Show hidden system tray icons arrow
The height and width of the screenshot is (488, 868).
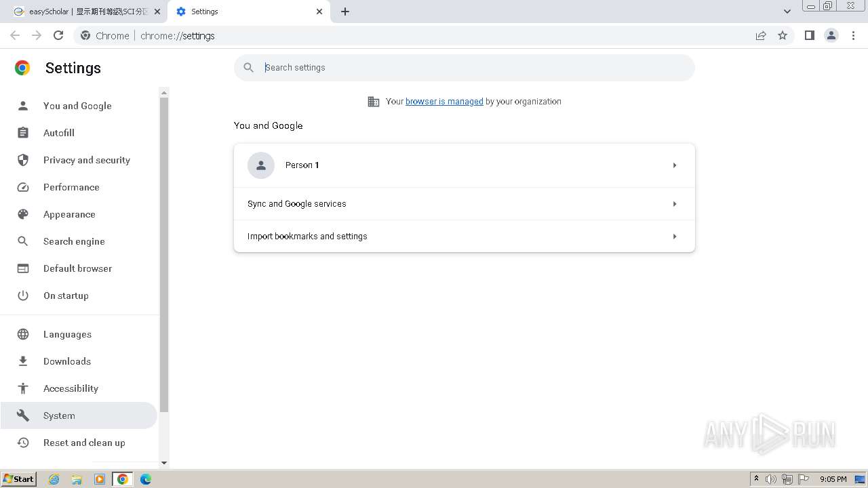(x=756, y=479)
